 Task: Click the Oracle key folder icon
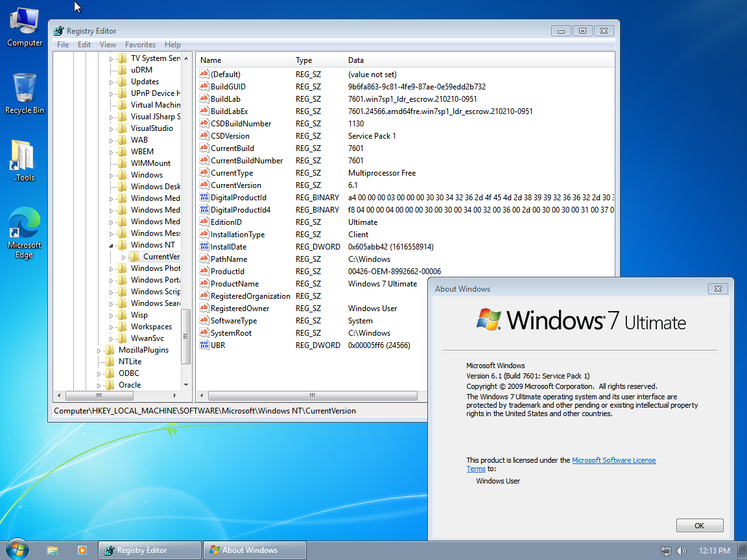(110, 385)
